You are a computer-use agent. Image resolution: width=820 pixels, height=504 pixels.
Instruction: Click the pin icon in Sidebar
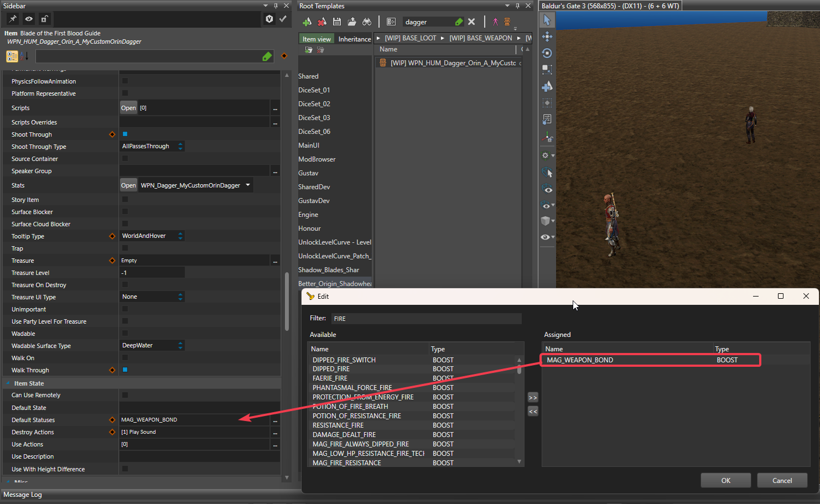12,19
